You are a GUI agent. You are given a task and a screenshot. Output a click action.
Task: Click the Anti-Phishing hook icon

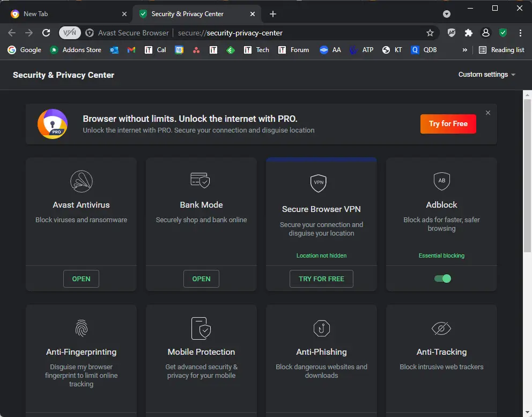pyautogui.click(x=321, y=328)
